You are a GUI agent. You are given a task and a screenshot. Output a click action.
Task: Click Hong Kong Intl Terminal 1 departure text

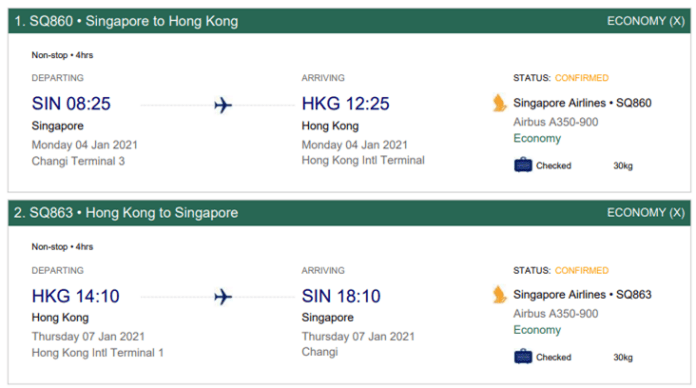[x=98, y=353]
